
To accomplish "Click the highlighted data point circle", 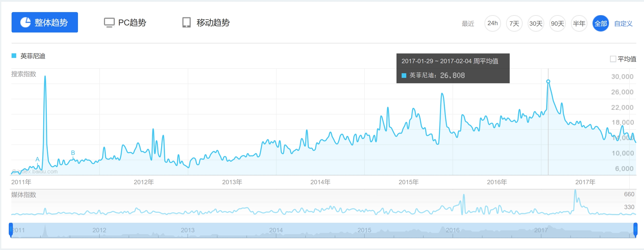I will click(x=548, y=81).
